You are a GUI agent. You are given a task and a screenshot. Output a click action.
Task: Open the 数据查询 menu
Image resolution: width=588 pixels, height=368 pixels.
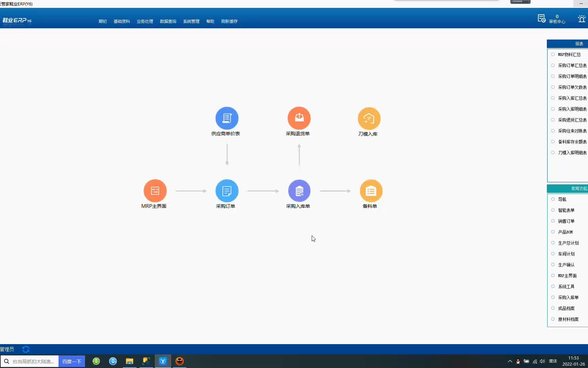coord(168,21)
